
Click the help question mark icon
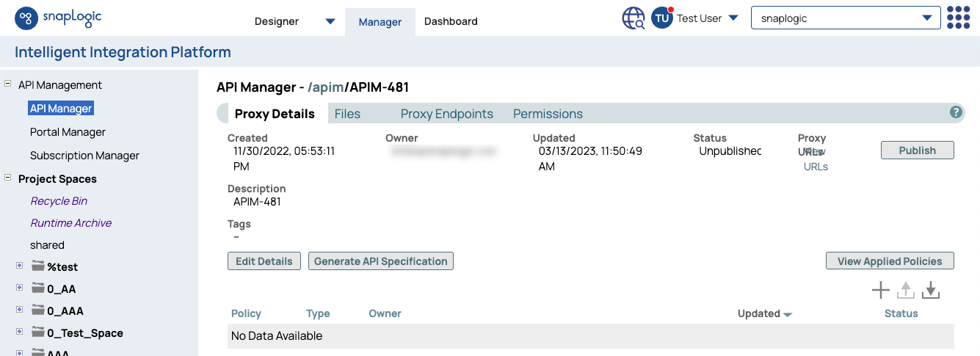[x=956, y=112]
